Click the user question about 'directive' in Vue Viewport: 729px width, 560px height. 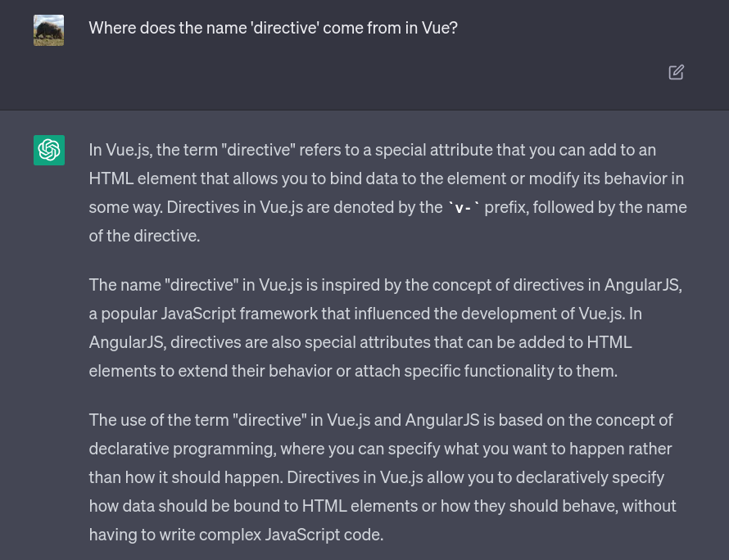point(273,28)
